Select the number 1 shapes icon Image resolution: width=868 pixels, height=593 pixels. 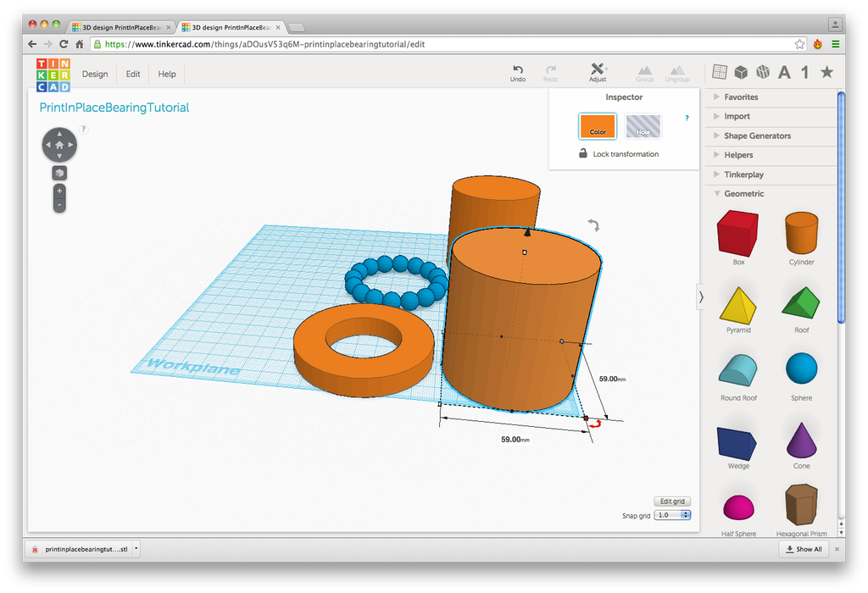click(x=805, y=73)
